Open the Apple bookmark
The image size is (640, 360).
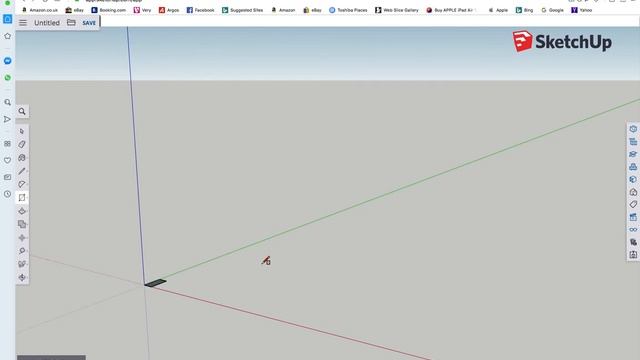498,10
